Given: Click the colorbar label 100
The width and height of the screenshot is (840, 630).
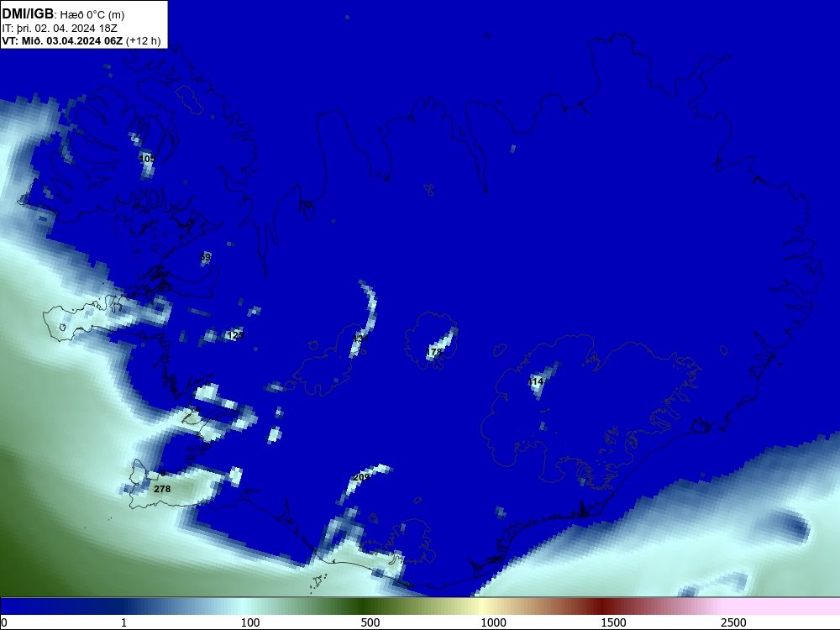Looking at the screenshot, I should tap(250, 622).
